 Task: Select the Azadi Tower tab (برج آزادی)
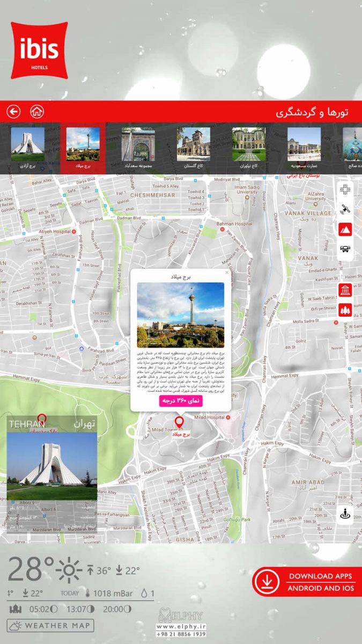pos(27,148)
